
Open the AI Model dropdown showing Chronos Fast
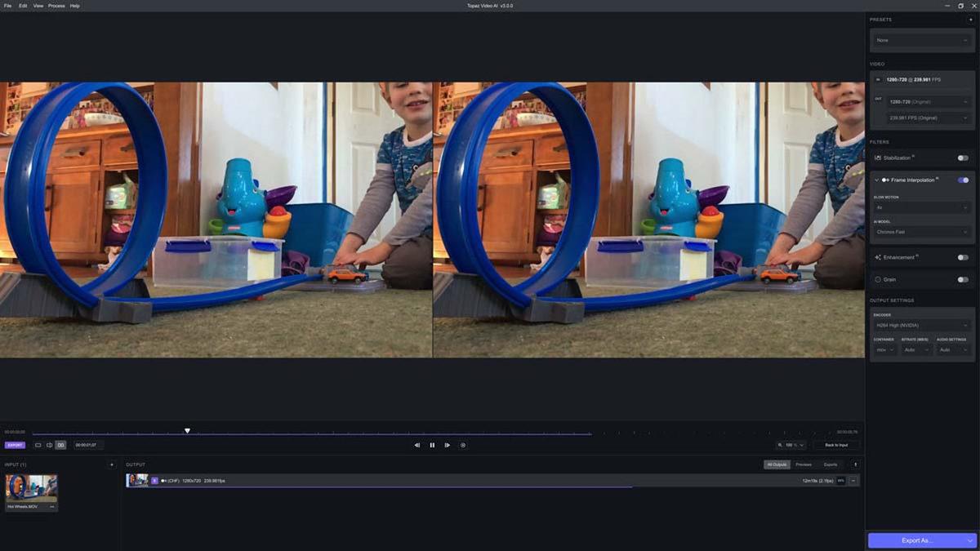point(921,232)
